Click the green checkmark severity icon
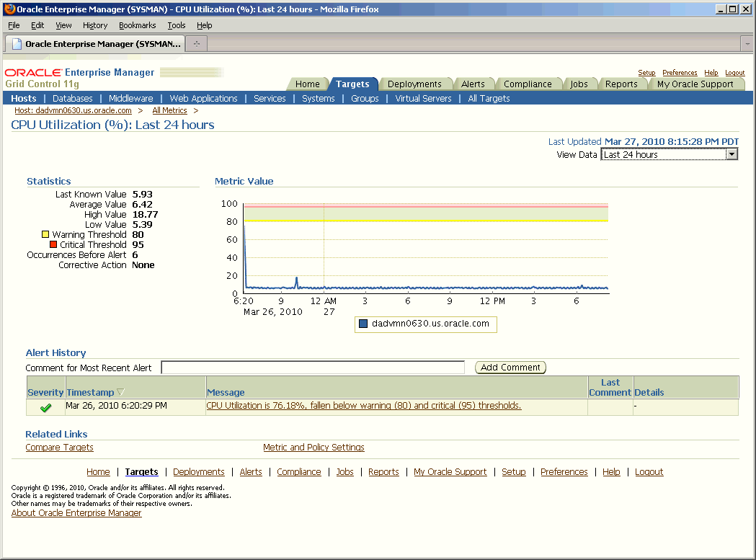This screenshot has width=756, height=560. coord(46,408)
